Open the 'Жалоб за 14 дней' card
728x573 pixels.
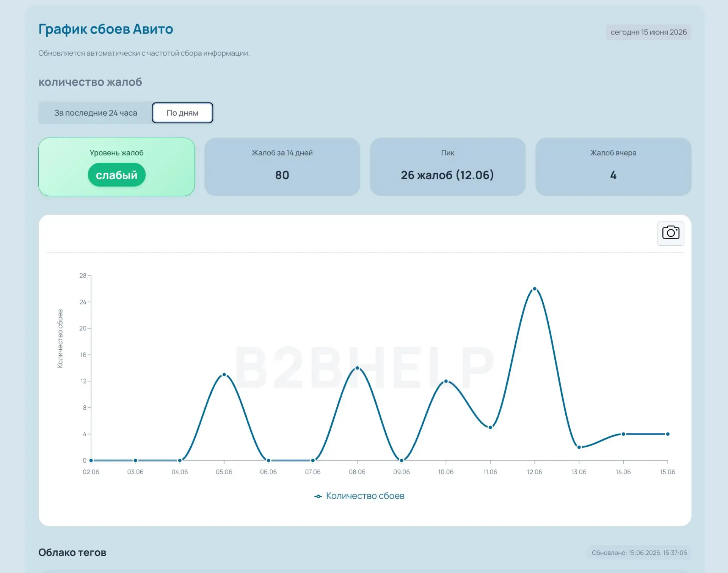point(282,167)
